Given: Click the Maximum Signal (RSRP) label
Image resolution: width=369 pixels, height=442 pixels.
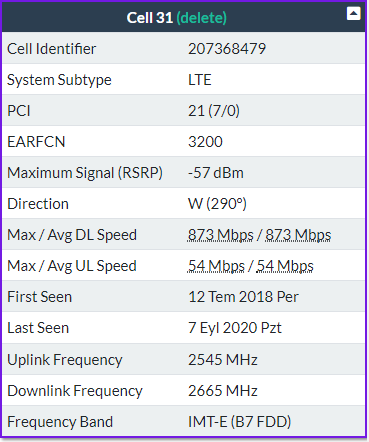Looking at the screenshot, I should pos(85,173).
